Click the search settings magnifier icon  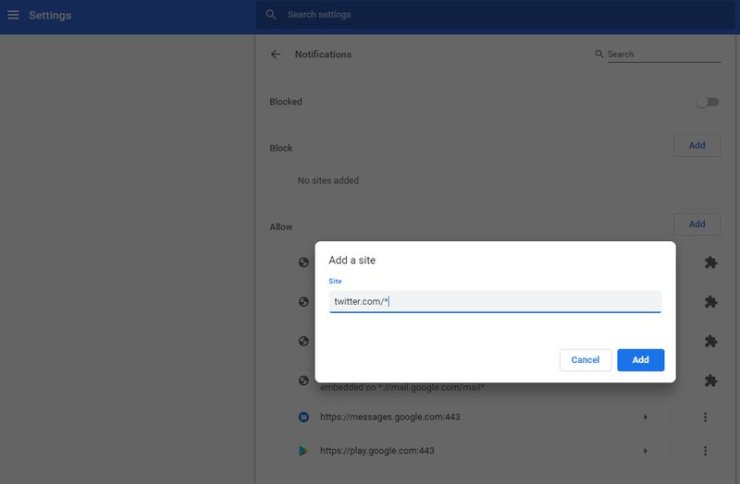(270, 15)
